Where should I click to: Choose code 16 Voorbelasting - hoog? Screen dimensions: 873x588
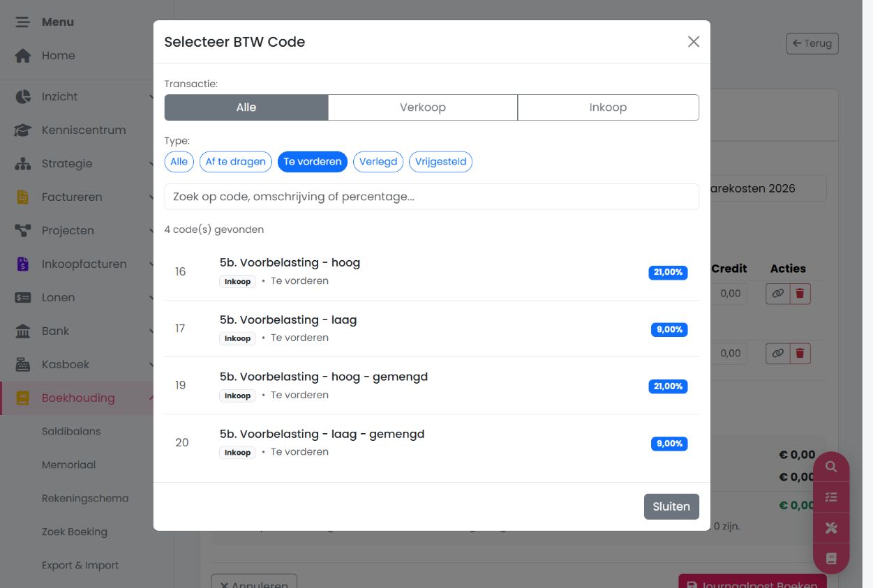tap(432, 272)
